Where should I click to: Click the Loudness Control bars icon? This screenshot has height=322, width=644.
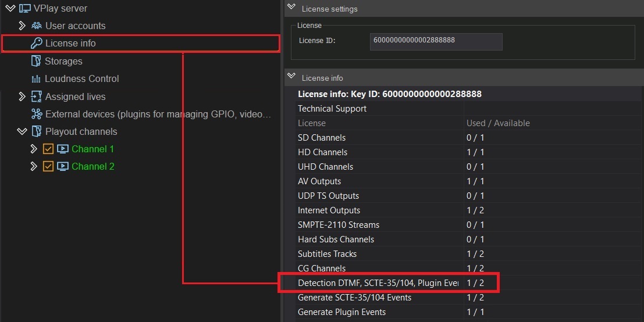(36, 79)
